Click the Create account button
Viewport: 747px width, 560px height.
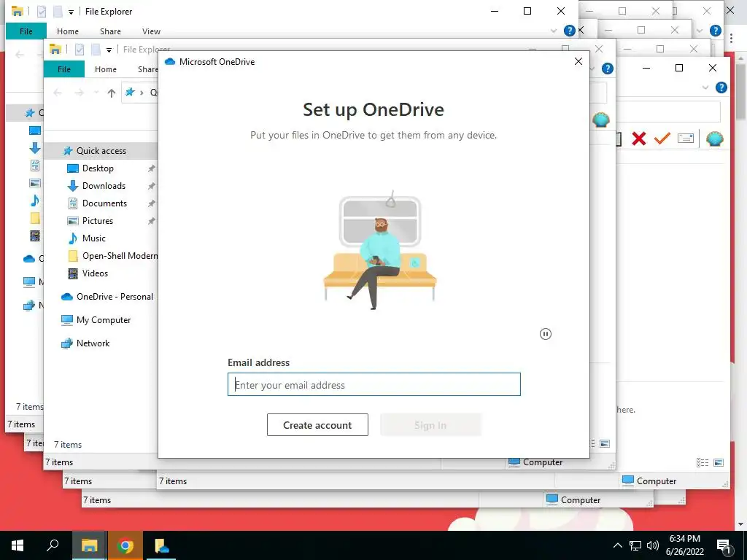point(317,425)
